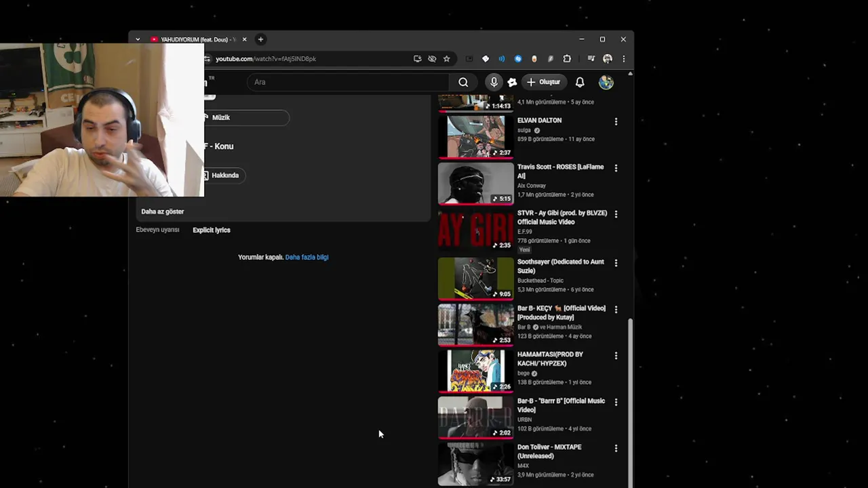Click the crossed-eye icon in address bar
868x488 pixels.
pyautogui.click(x=432, y=59)
